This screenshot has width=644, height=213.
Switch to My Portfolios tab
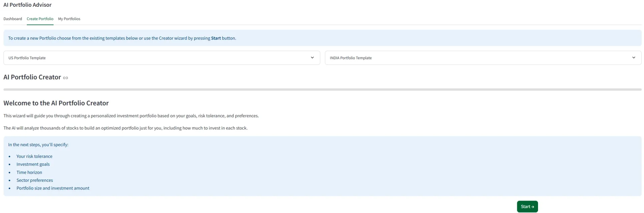69,19
